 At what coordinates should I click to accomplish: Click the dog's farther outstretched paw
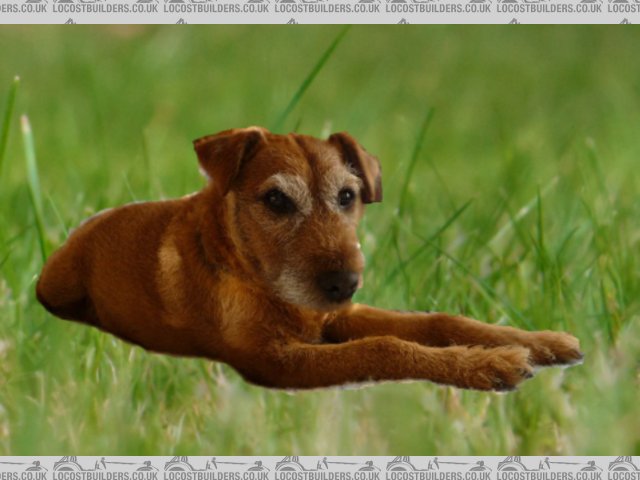(553, 347)
